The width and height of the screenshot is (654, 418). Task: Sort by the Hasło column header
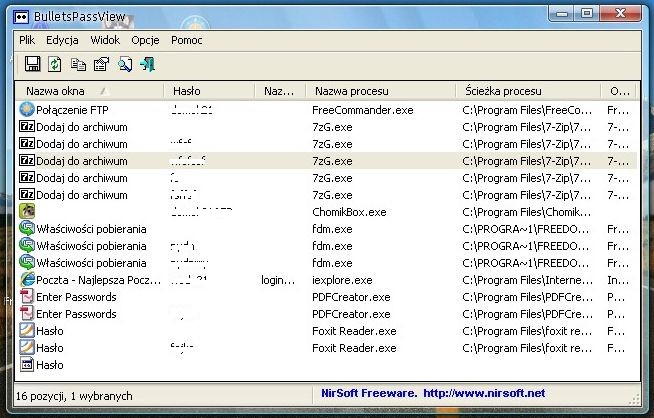point(209,91)
